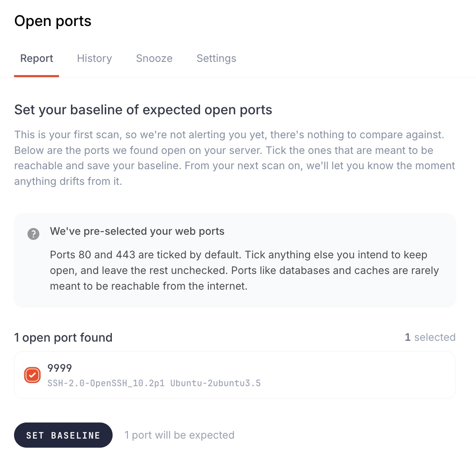Click the 9999 port number label
This screenshot has width=476, height=465.
pyautogui.click(x=60, y=368)
